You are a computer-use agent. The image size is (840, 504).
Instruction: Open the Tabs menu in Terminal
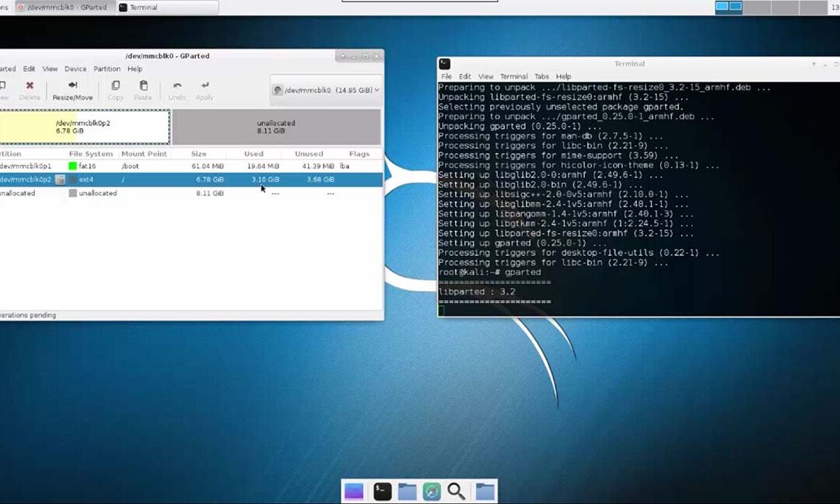point(541,77)
